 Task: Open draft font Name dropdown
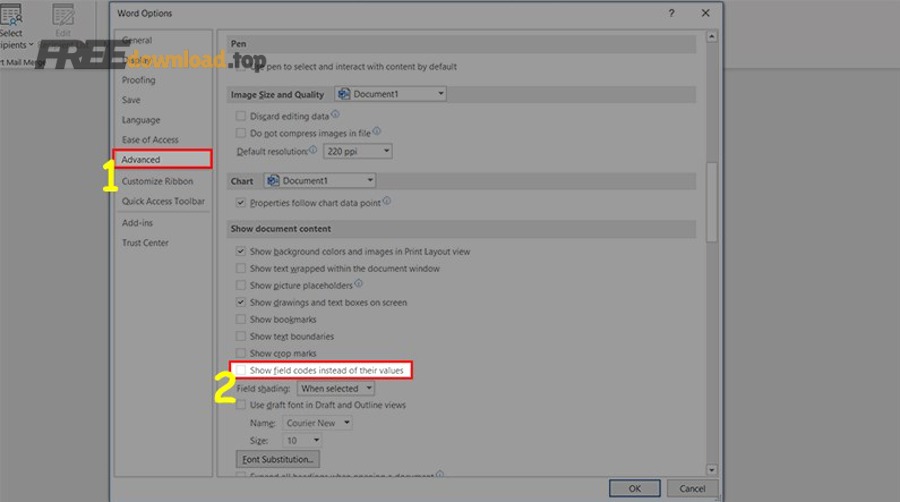pos(317,423)
